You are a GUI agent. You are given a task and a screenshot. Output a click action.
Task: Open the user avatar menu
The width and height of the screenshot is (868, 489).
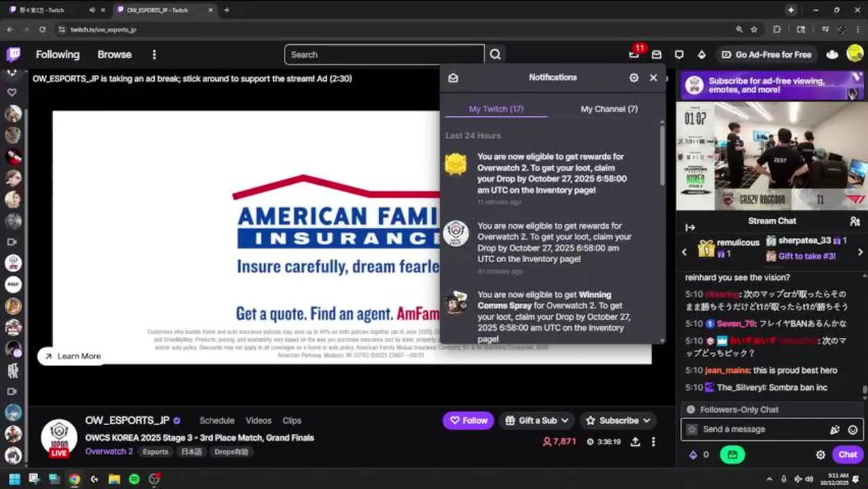(855, 54)
